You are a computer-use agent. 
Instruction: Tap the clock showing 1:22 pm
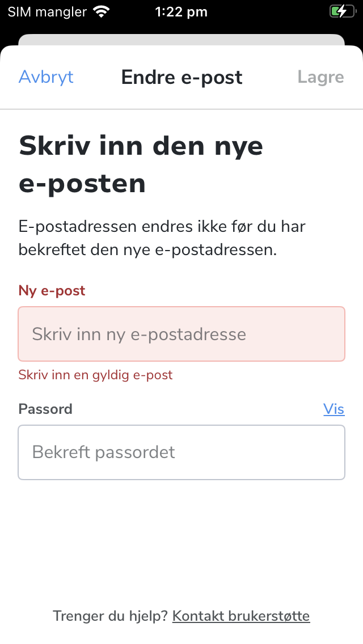(x=181, y=11)
